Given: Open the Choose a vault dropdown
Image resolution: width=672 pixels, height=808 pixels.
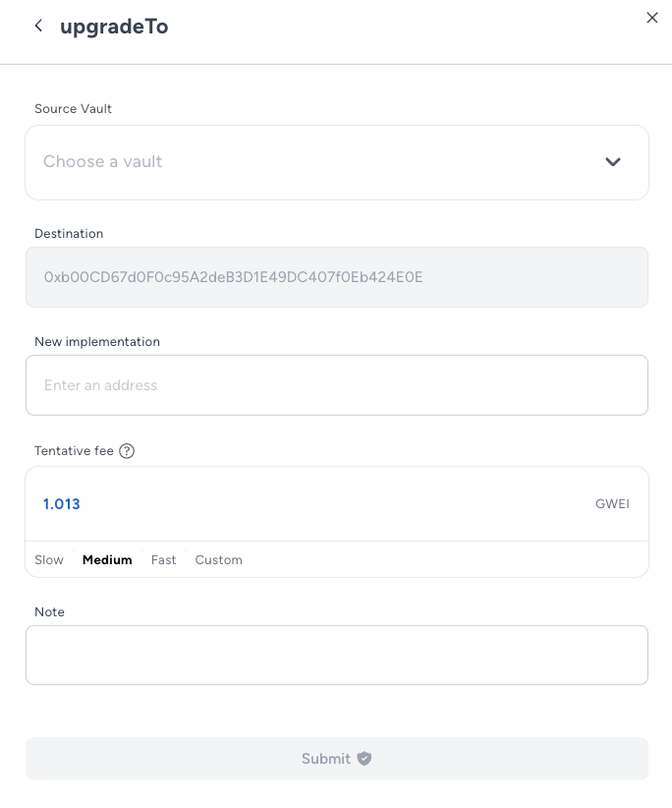Looking at the screenshot, I should (x=337, y=162).
